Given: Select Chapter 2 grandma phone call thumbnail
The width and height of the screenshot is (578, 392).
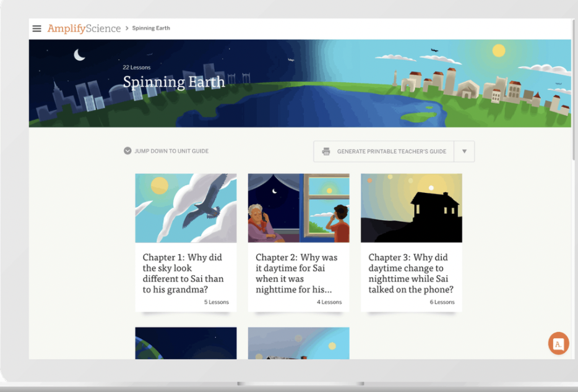Looking at the screenshot, I should point(298,208).
